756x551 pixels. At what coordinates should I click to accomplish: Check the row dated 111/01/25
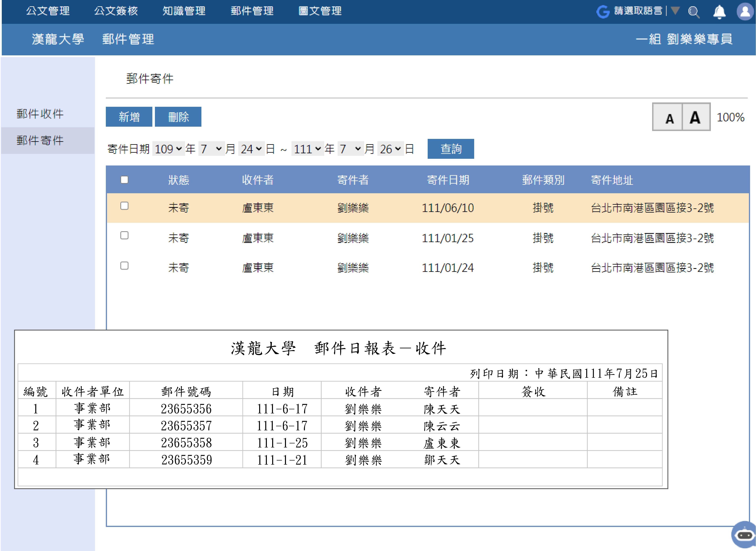[x=124, y=235]
